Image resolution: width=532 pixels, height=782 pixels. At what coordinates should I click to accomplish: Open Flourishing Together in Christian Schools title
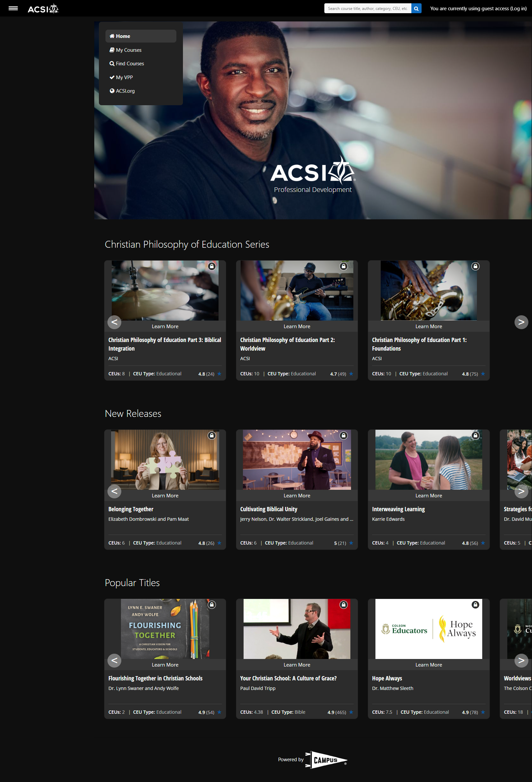tap(155, 678)
